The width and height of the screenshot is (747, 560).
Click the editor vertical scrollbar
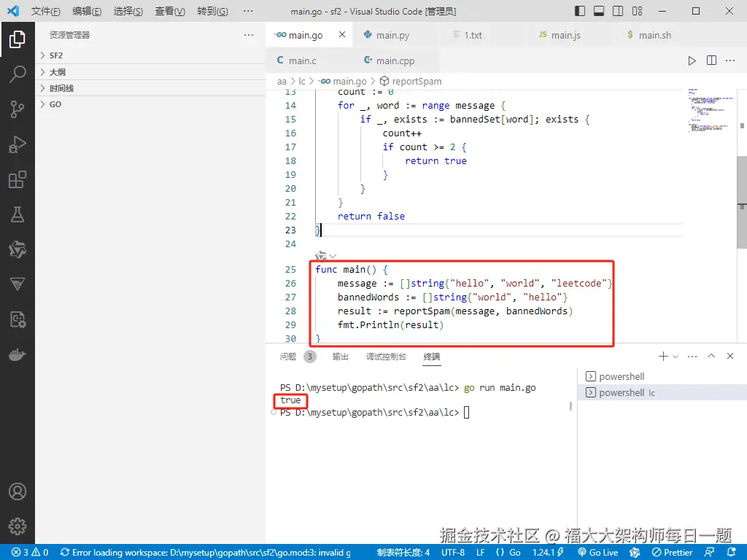742,202
